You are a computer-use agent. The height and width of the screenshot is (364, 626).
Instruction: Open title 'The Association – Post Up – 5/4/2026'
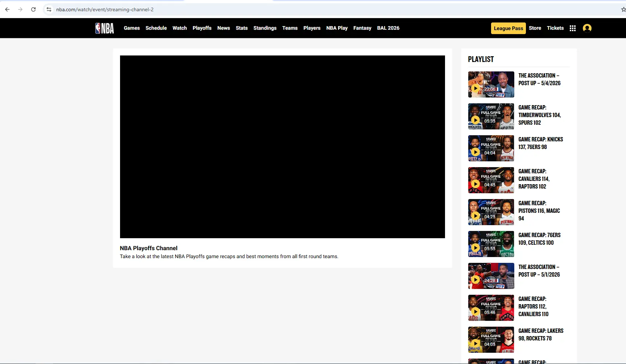(x=539, y=79)
